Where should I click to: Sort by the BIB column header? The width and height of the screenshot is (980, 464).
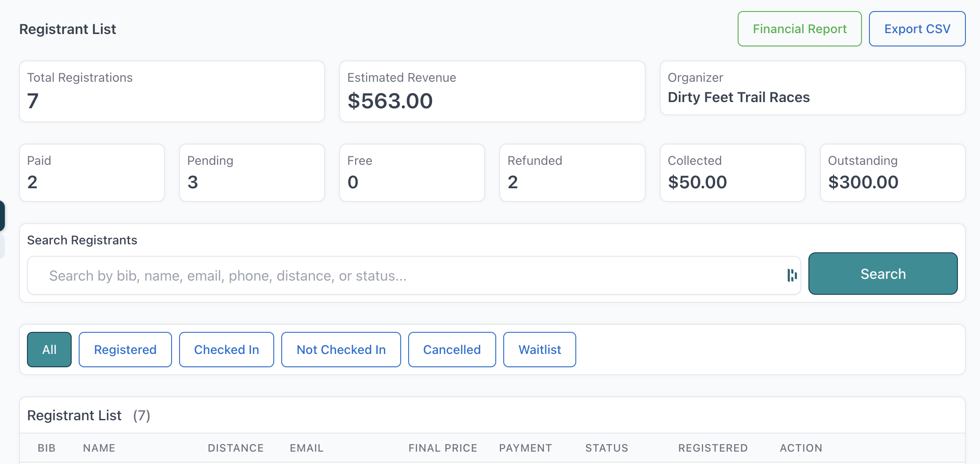tap(46, 448)
